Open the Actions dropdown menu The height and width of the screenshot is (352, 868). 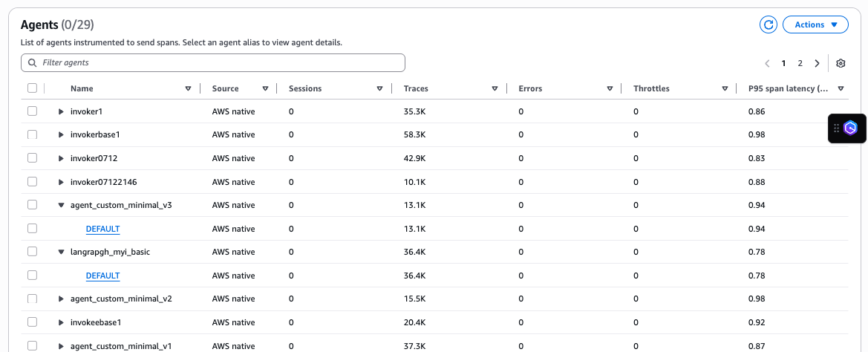click(815, 25)
